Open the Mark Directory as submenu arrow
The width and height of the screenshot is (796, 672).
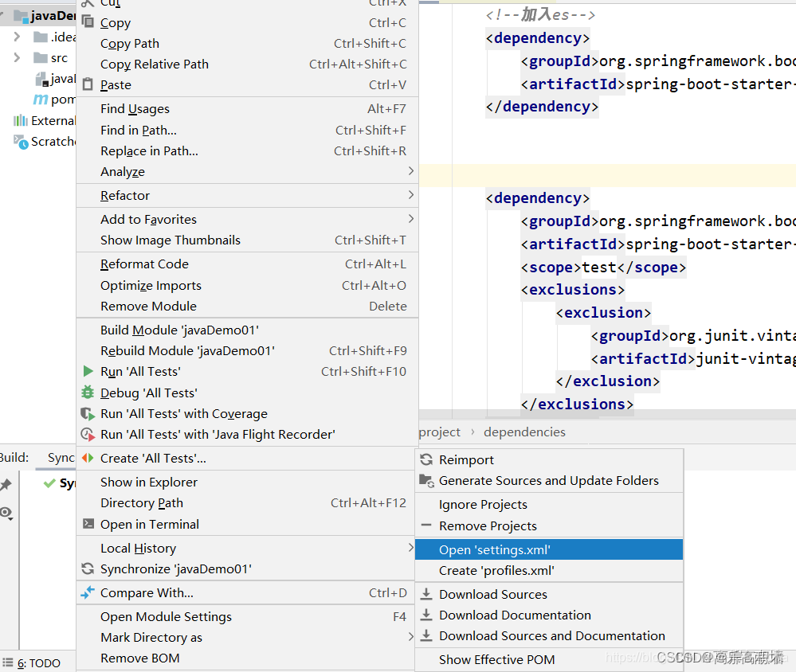[410, 636]
